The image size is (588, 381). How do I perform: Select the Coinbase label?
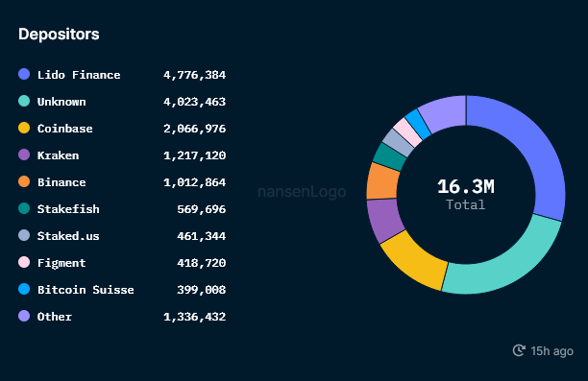[x=65, y=129]
